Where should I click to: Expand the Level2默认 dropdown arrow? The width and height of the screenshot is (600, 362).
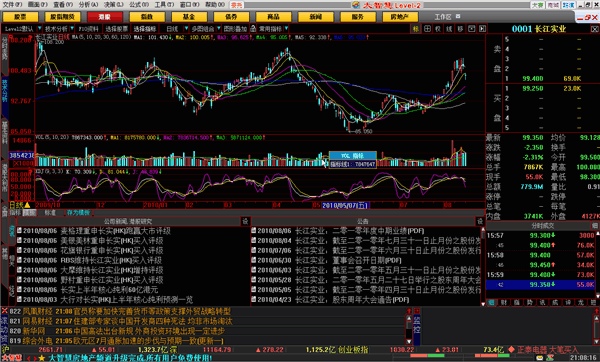(x=39, y=29)
